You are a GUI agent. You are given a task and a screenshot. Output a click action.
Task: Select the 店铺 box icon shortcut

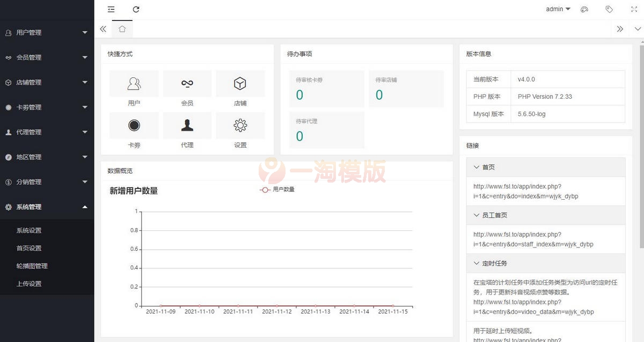(240, 83)
